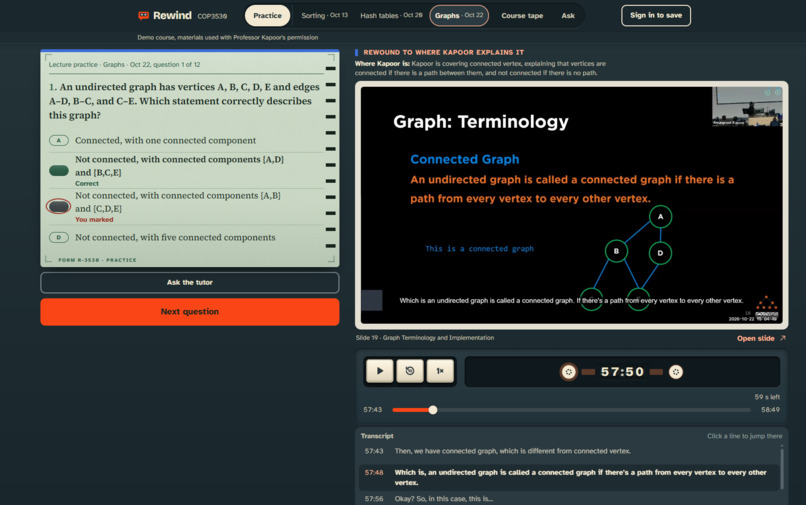The width and height of the screenshot is (806, 505).
Task: Jump to the highlighted 57:48 transcript line
Action: coord(570,477)
